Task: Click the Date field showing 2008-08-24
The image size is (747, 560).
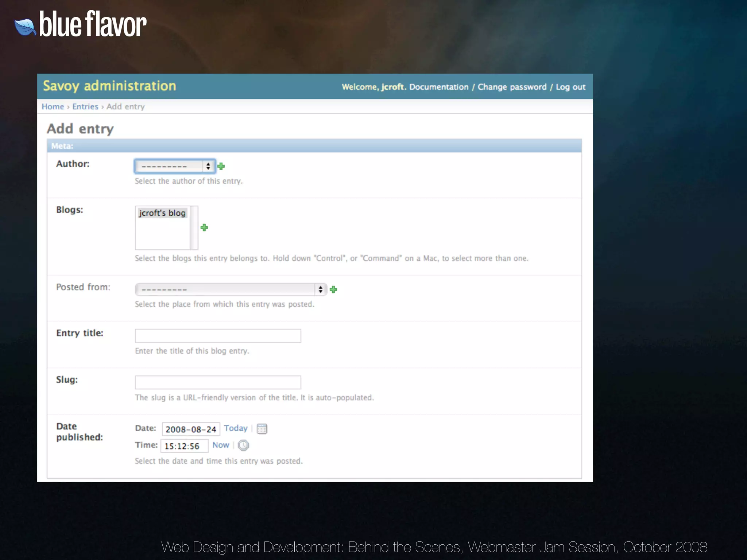Action: [191, 429]
